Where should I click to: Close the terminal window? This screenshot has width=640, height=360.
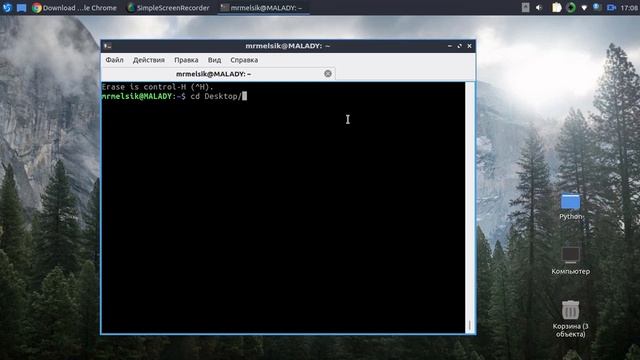tap(469, 46)
